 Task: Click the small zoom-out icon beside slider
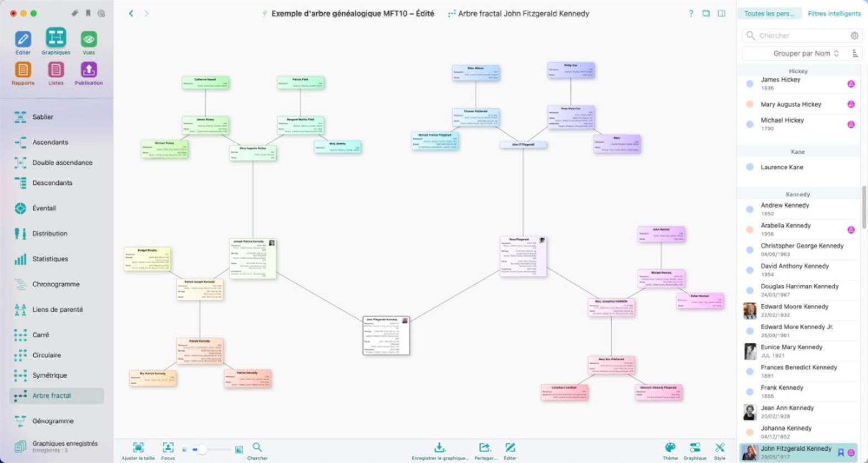tap(185, 450)
